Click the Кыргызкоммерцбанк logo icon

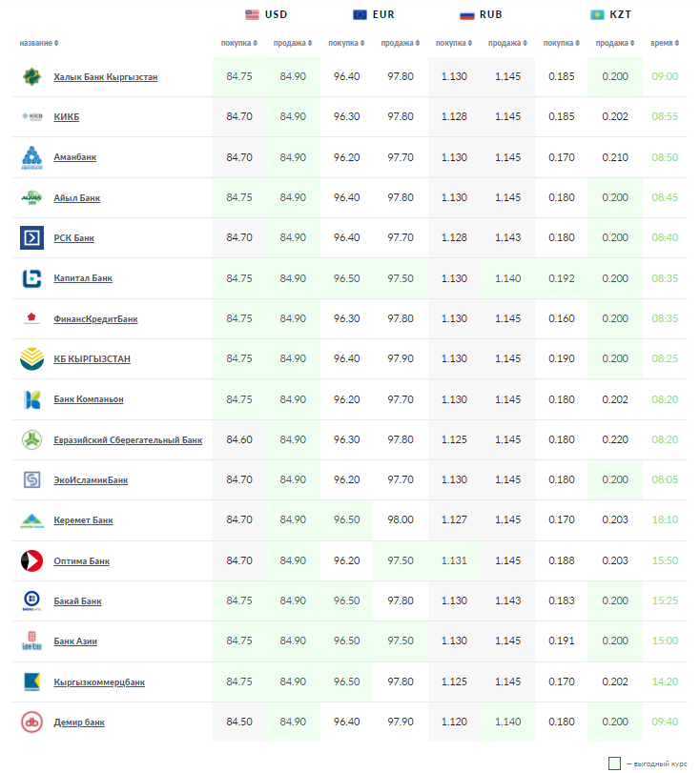(31, 682)
